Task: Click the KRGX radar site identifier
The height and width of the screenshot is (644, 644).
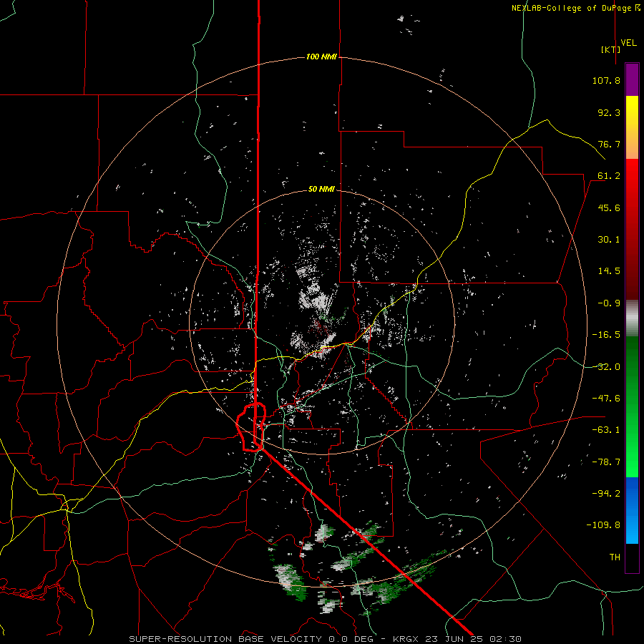Action: pos(406,639)
